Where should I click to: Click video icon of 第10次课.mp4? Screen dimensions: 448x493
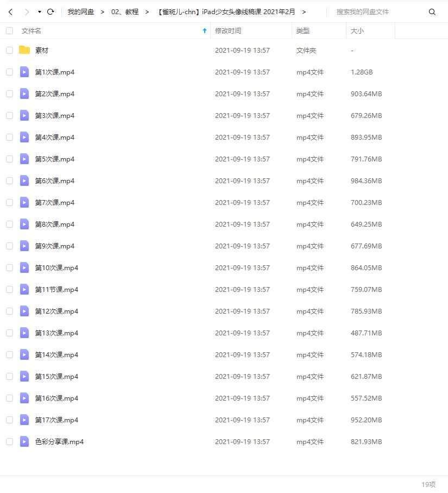(x=24, y=267)
